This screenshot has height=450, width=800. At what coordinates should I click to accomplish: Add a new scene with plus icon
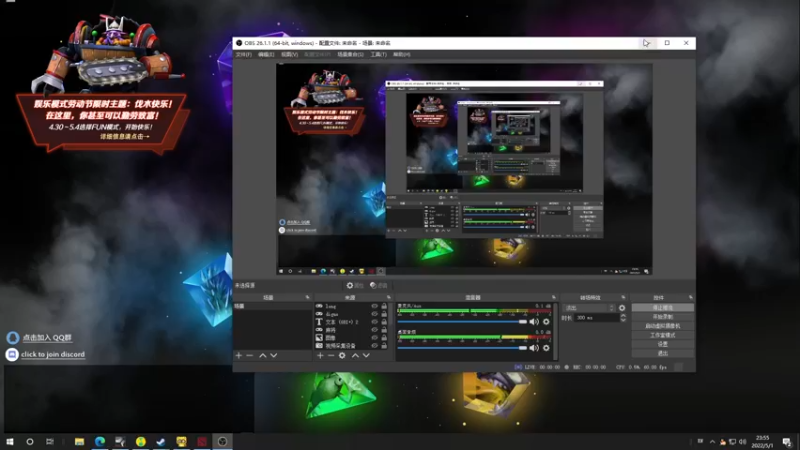239,355
